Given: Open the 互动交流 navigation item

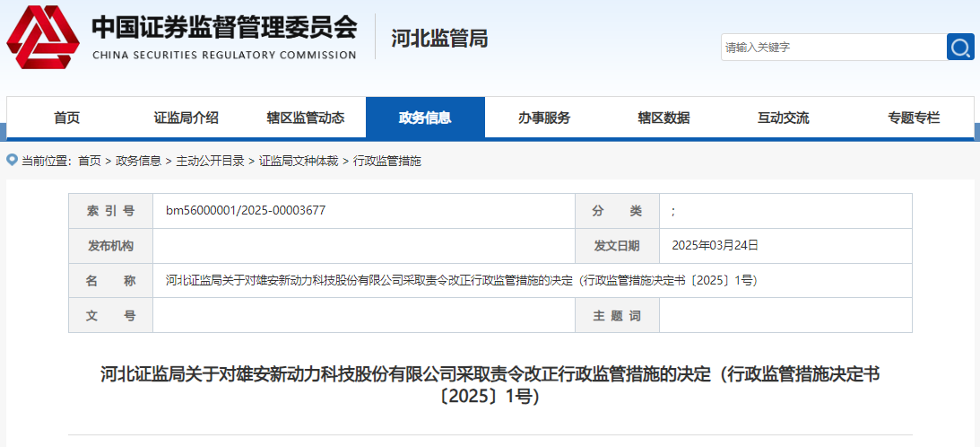Looking at the screenshot, I should coord(783,118).
